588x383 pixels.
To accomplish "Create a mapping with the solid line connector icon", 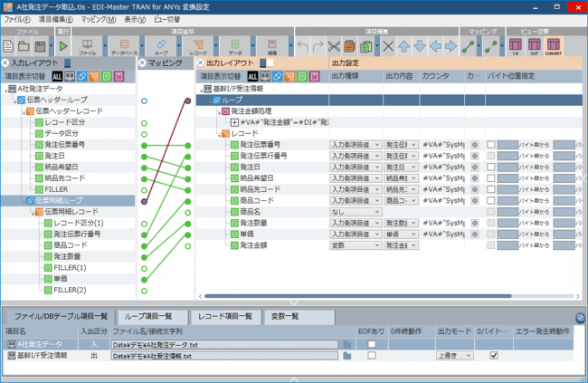I will click(x=468, y=46).
